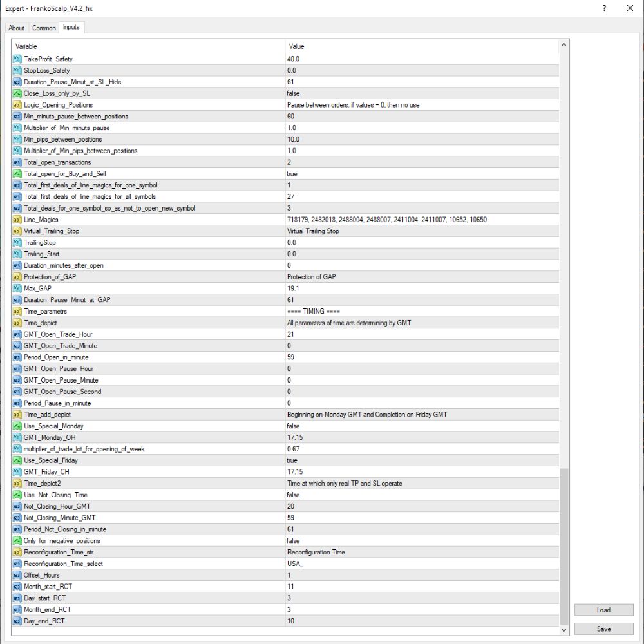The height and width of the screenshot is (644, 644).
Task: Click the GMT_Friday_CH value 17.15
Action: pyautogui.click(x=295, y=472)
